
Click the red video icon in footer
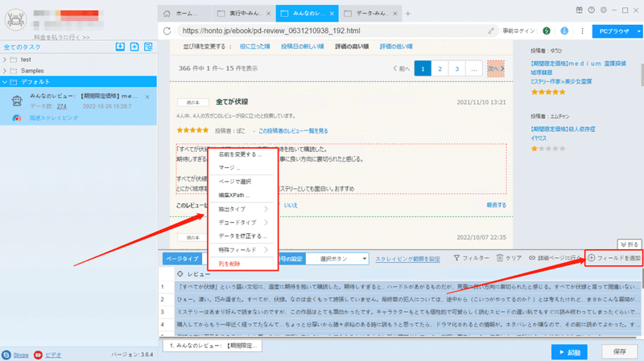(x=38, y=355)
